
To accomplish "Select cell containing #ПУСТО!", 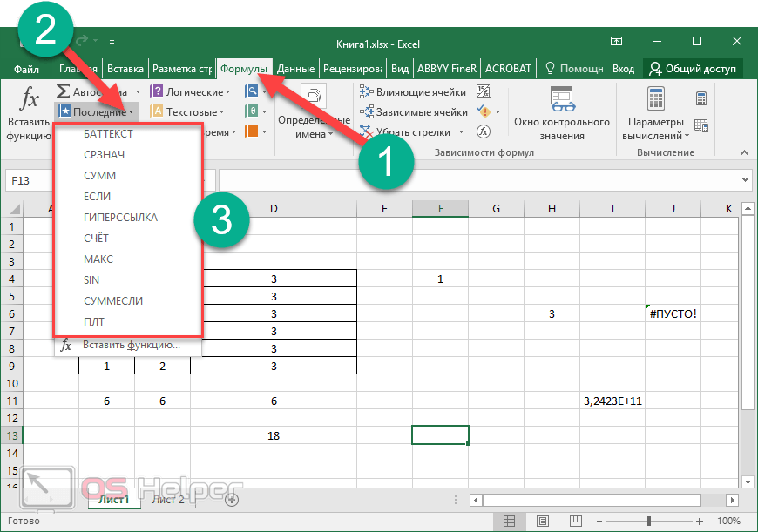I will (673, 314).
